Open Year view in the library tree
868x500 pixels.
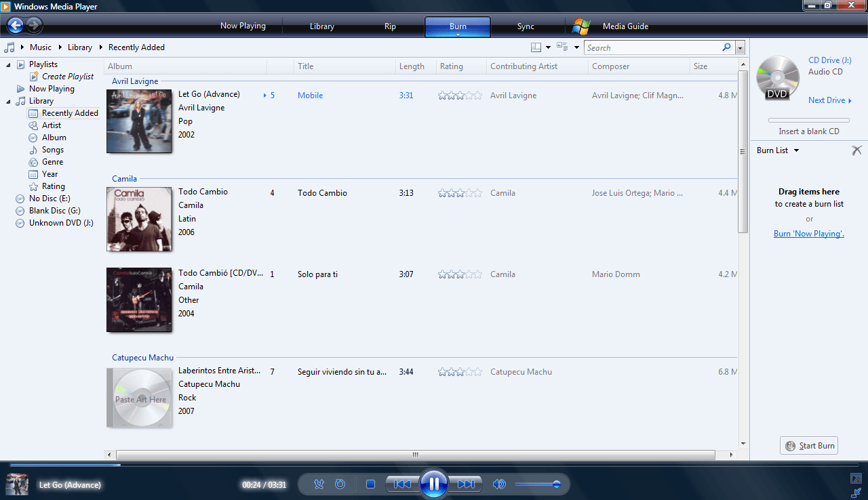click(50, 174)
